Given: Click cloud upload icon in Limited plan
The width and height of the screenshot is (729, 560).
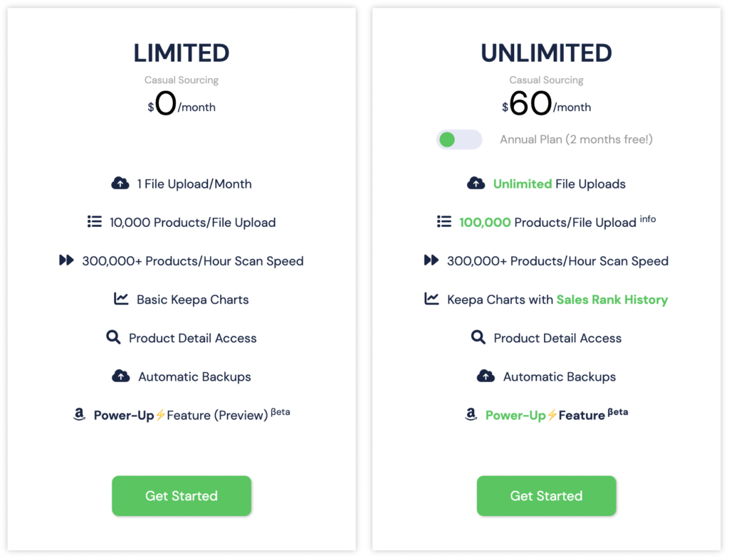Looking at the screenshot, I should point(120,184).
